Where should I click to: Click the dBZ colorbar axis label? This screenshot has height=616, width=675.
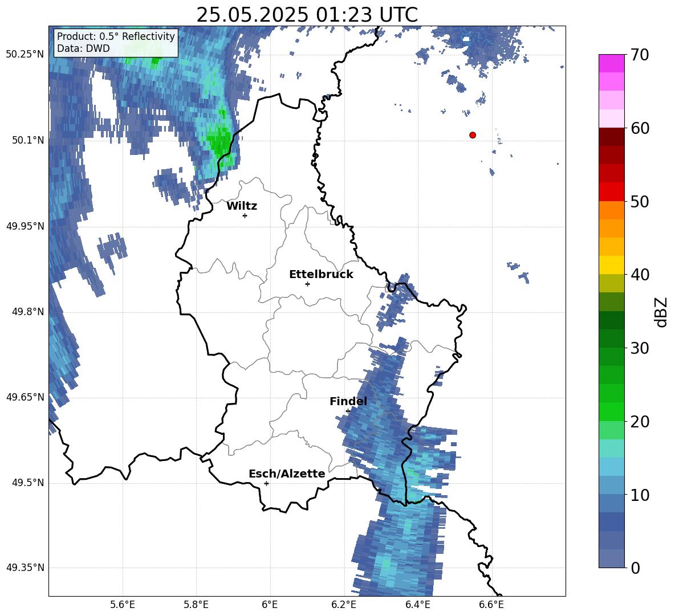[x=661, y=312]
